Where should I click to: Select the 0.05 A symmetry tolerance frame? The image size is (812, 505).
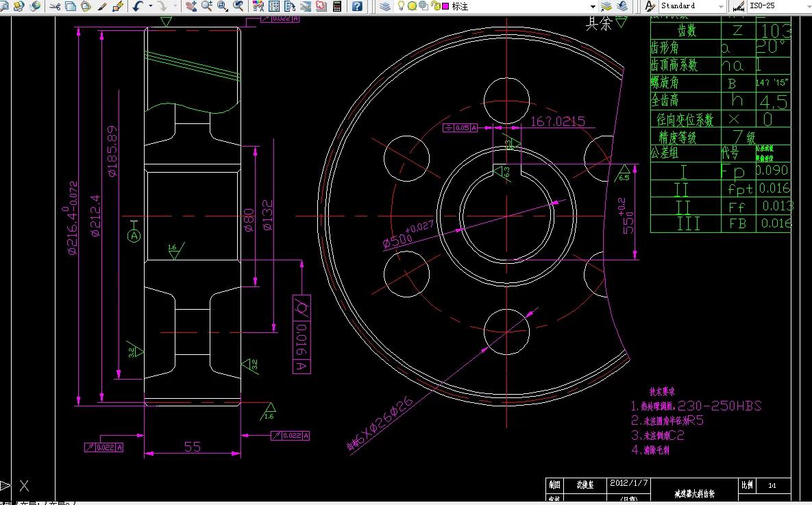coord(460,127)
